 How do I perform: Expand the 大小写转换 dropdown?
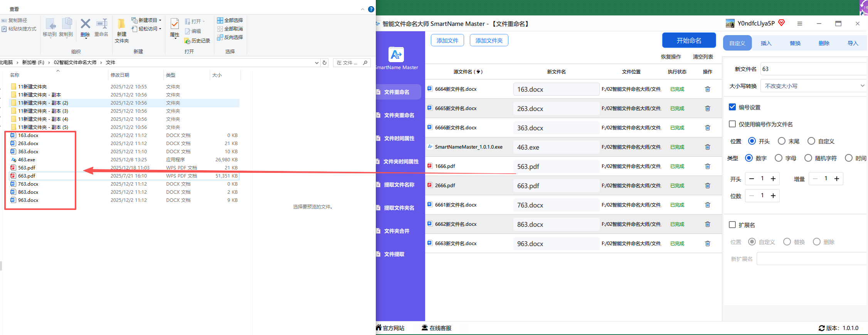(813, 86)
